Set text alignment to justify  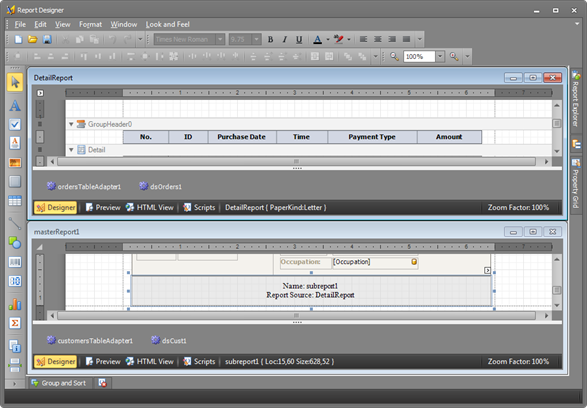(x=406, y=39)
